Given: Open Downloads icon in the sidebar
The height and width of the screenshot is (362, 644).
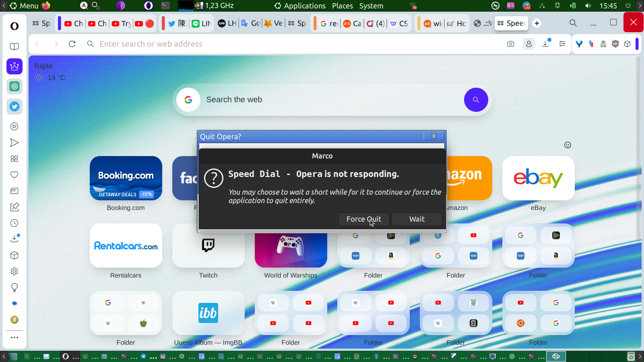Looking at the screenshot, I should point(14,239).
